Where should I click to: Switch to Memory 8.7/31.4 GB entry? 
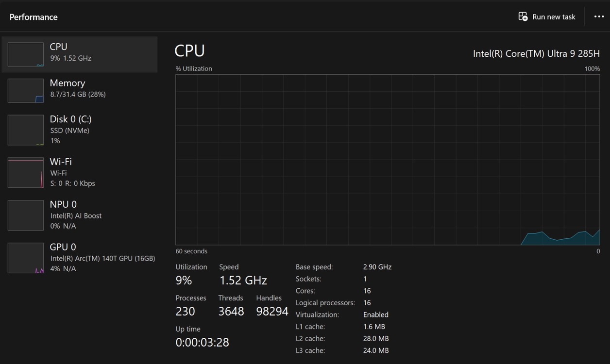tap(80, 91)
